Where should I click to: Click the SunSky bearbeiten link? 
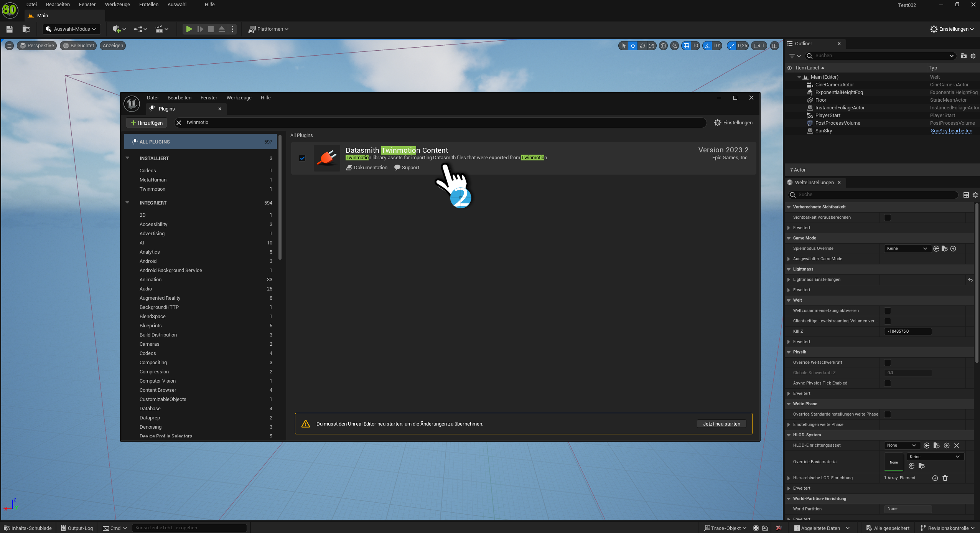pos(952,131)
